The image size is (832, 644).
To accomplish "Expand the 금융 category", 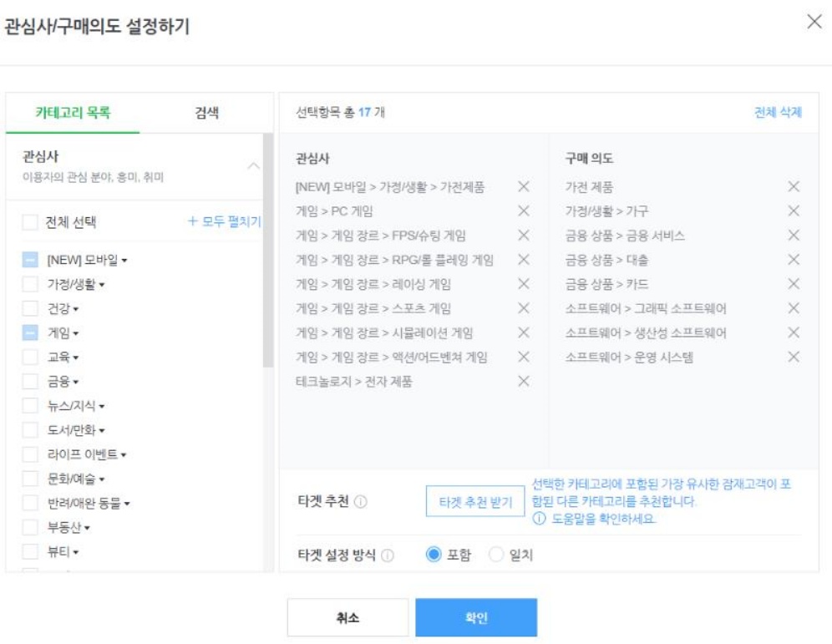I will [x=76, y=383].
